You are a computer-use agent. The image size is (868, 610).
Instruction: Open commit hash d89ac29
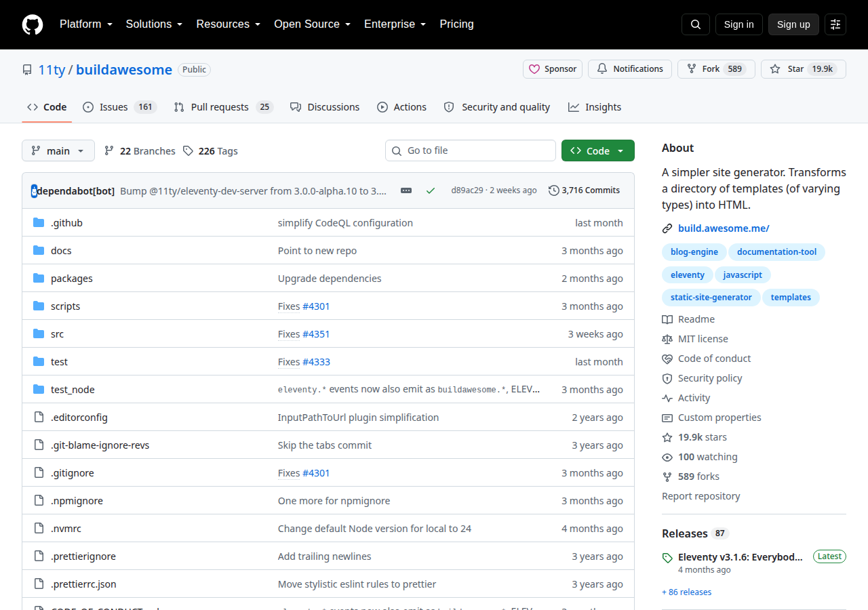click(x=467, y=190)
